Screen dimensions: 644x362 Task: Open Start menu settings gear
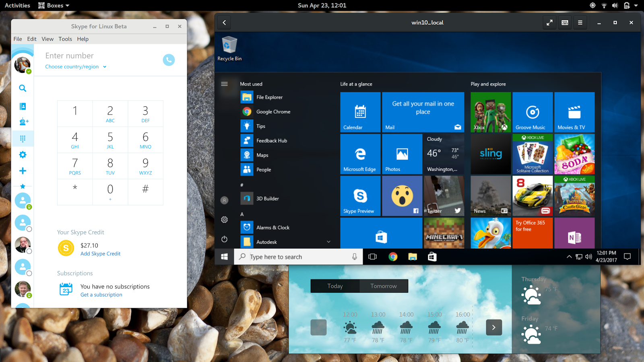(x=224, y=220)
